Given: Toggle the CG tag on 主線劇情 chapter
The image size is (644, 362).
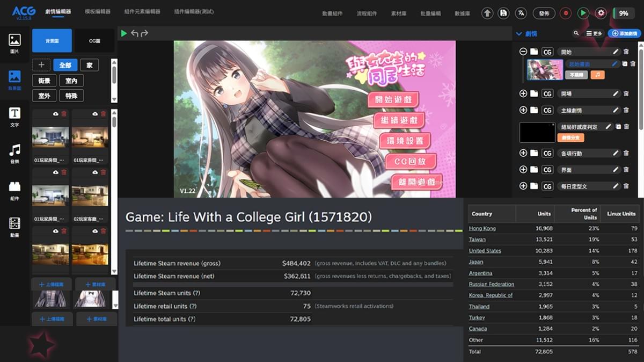Looking at the screenshot, I should (547, 110).
